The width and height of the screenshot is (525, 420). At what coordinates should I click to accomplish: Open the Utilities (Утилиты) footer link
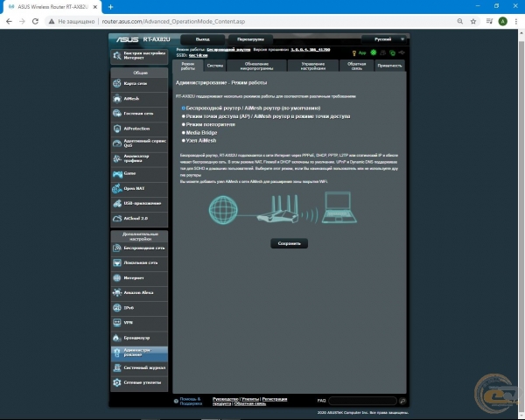pyautogui.click(x=250, y=399)
